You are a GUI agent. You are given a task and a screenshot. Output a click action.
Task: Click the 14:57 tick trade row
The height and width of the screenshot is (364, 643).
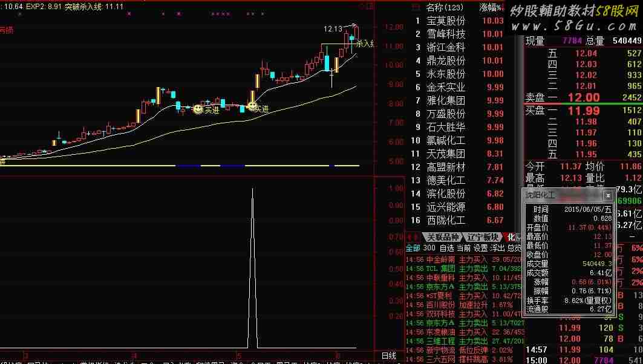584,349
